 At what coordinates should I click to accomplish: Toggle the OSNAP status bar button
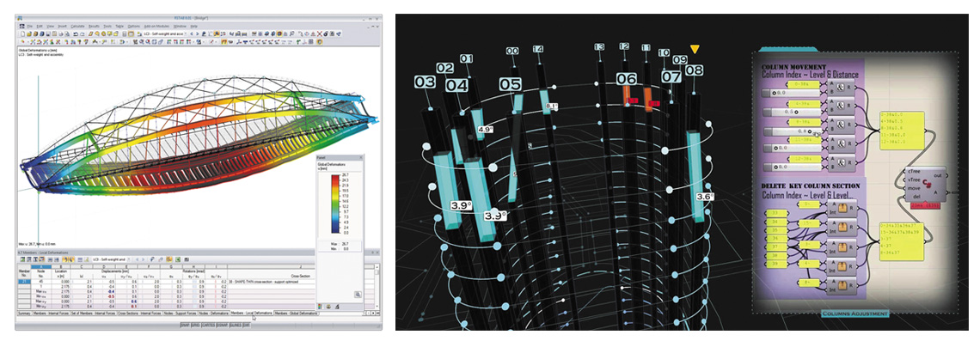tap(223, 326)
